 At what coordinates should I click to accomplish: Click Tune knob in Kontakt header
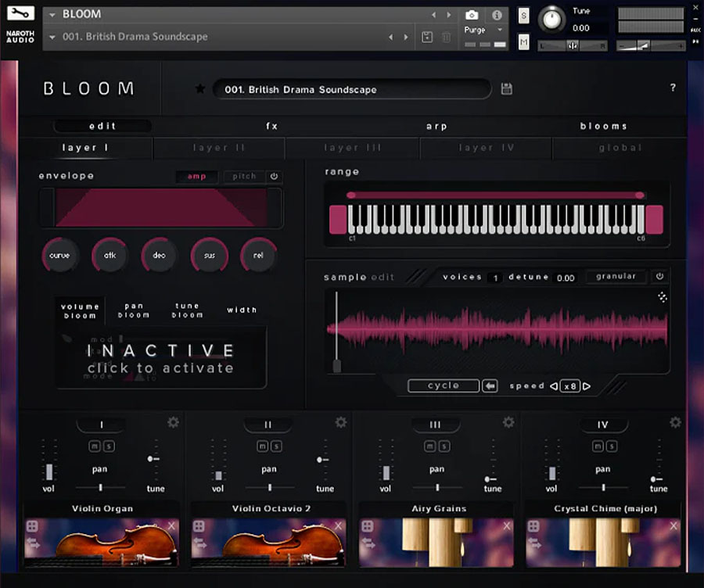pos(551,19)
